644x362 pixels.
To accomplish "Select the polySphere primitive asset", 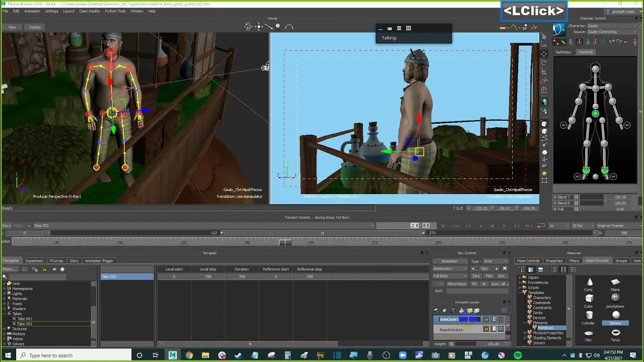I will [615, 300].
